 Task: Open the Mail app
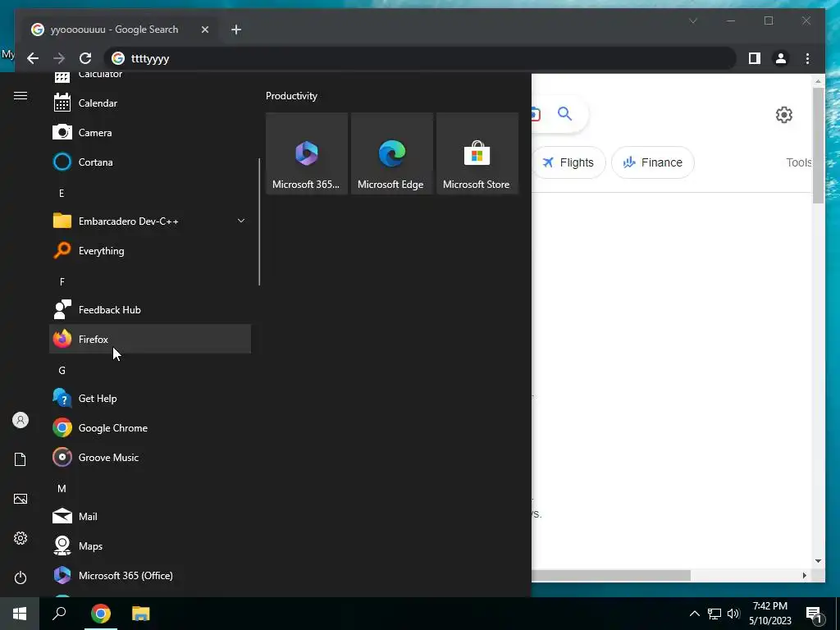(150, 517)
